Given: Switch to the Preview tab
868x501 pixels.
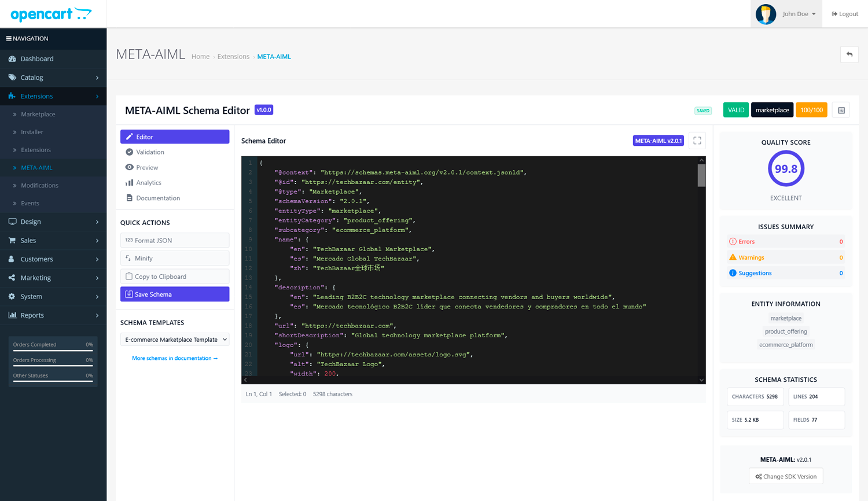Looking at the screenshot, I should pyautogui.click(x=175, y=167).
